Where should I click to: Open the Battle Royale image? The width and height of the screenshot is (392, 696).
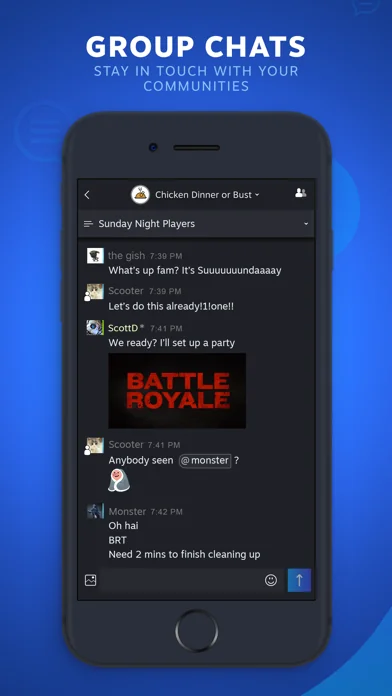(177, 391)
